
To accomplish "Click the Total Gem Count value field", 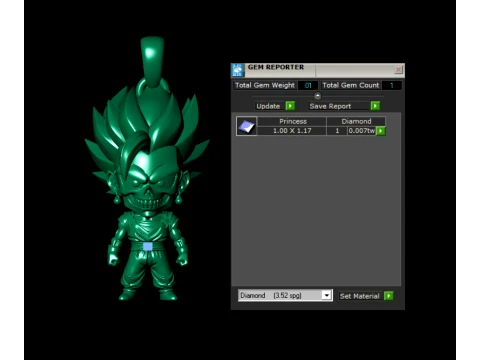I will coord(391,85).
